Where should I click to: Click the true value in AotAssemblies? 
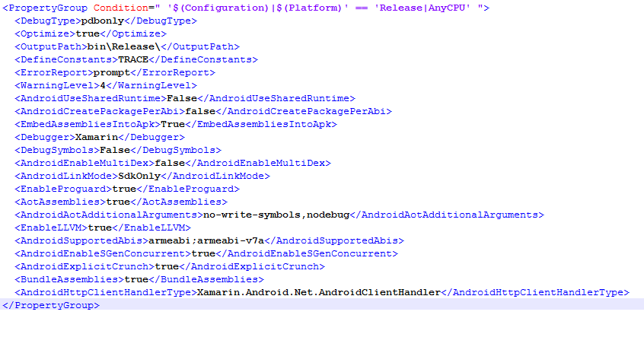(x=118, y=202)
